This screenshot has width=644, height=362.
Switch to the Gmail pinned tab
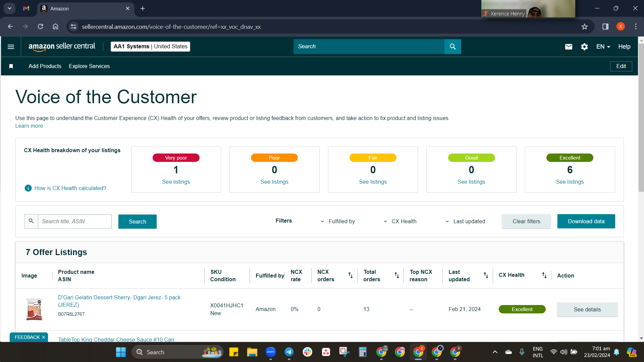click(26, 8)
